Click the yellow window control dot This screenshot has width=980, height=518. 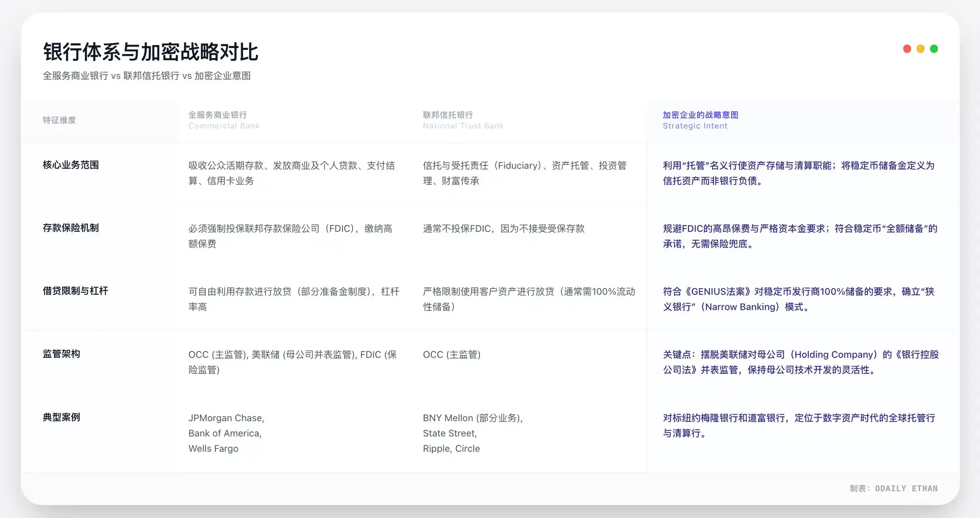(x=921, y=48)
